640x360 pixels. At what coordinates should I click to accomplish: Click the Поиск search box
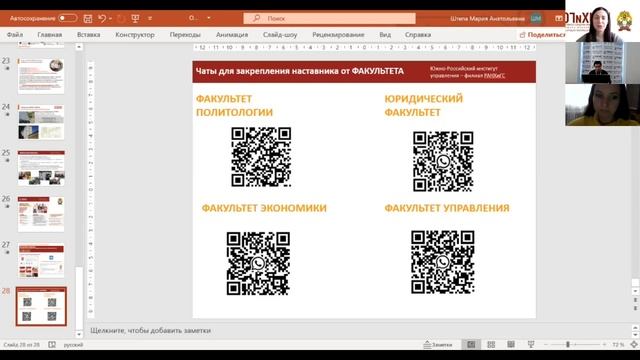(x=329, y=18)
